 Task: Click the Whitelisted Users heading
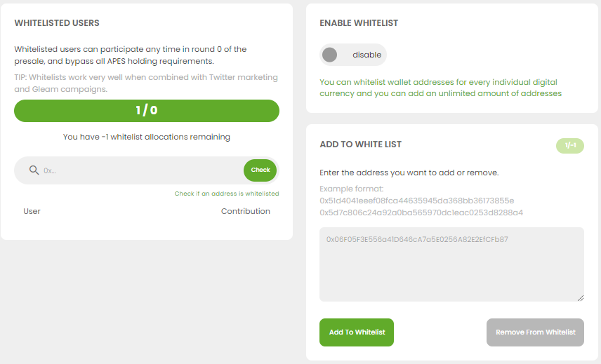57,23
